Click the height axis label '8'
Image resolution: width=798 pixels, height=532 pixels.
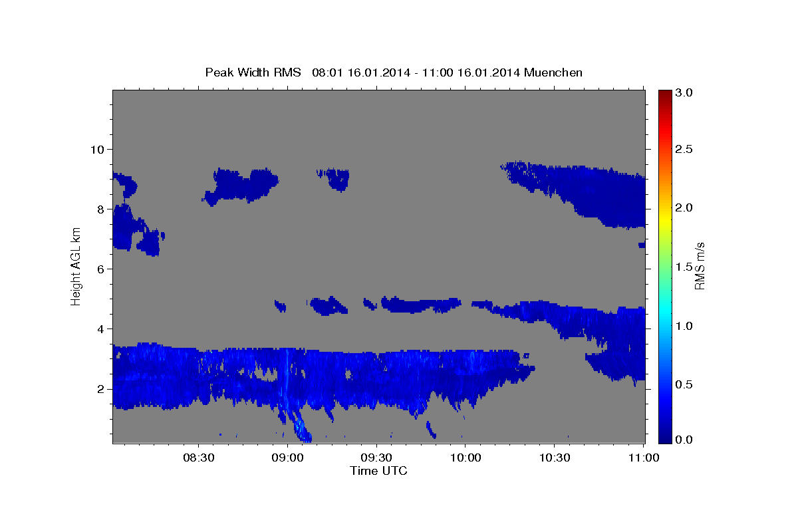click(x=101, y=209)
